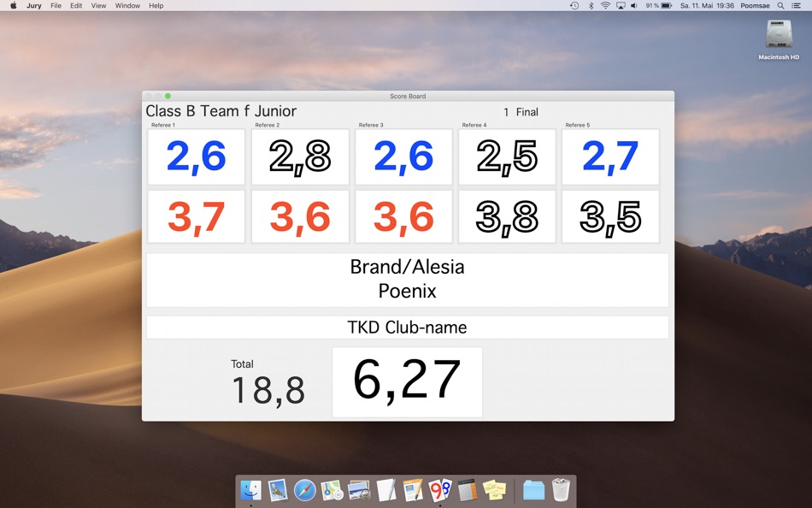Open Spotlight search in the menu bar
The height and width of the screenshot is (508, 812).
coord(780,6)
